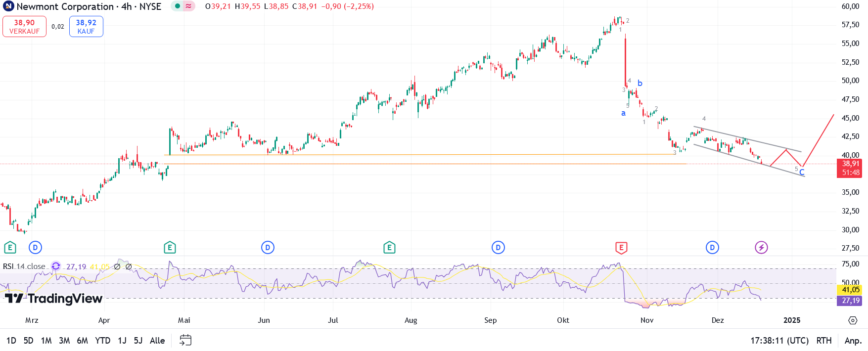Screen dimensions: 868x351
Task: Click the first green E earnings marker near Mrz
Action: click(10, 248)
